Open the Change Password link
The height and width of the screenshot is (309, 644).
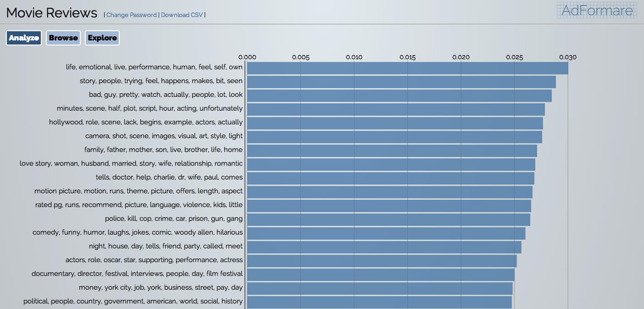click(x=132, y=15)
